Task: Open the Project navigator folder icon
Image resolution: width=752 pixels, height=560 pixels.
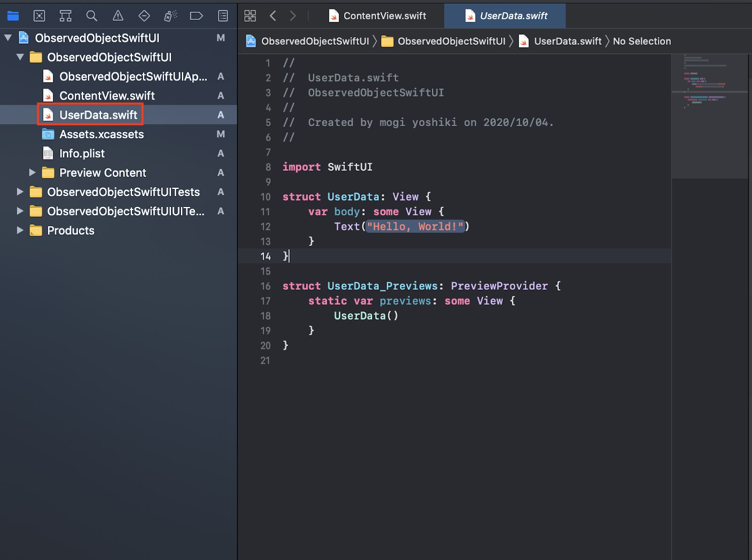Action: click(13, 16)
